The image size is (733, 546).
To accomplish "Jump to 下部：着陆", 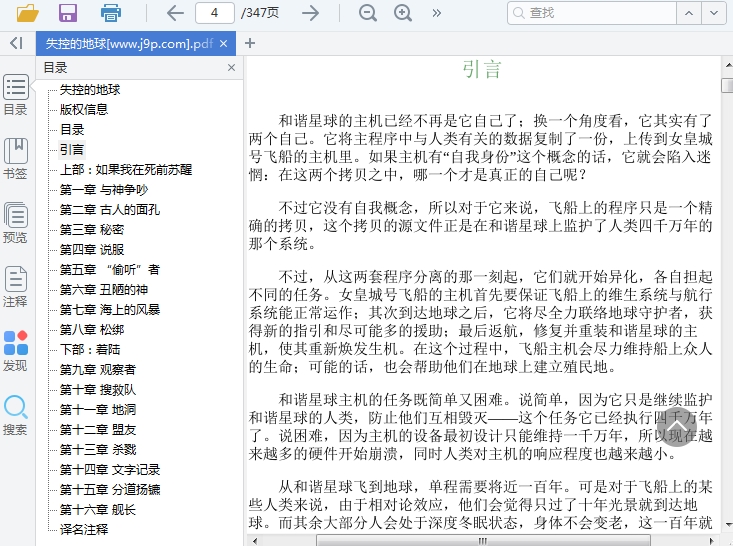I will 90,350.
